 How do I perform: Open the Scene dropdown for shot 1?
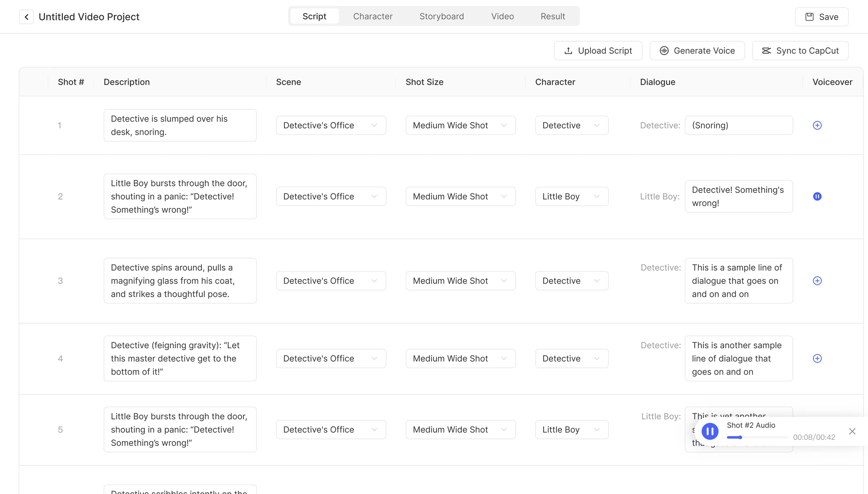point(331,125)
